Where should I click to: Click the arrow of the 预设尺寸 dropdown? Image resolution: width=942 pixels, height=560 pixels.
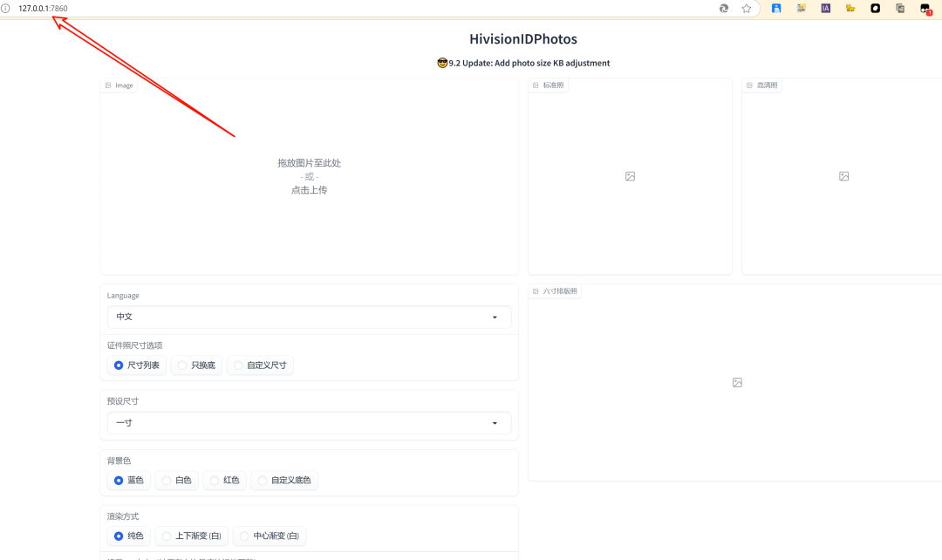tap(495, 423)
